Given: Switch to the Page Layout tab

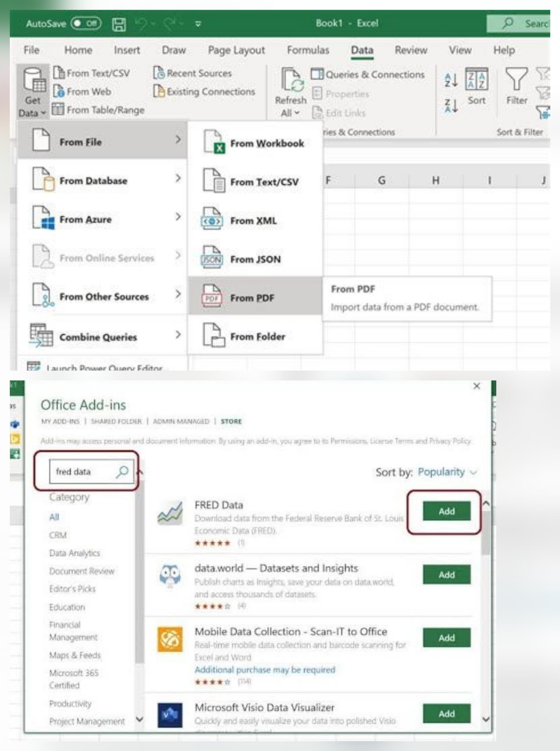Looking at the screenshot, I should click(236, 50).
